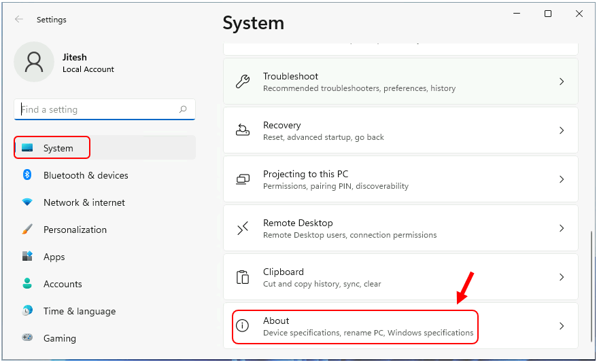Click 'Recommended troubleshooters, preferences, history' text
This screenshot has width=599, height=364.
(x=360, y=88)
